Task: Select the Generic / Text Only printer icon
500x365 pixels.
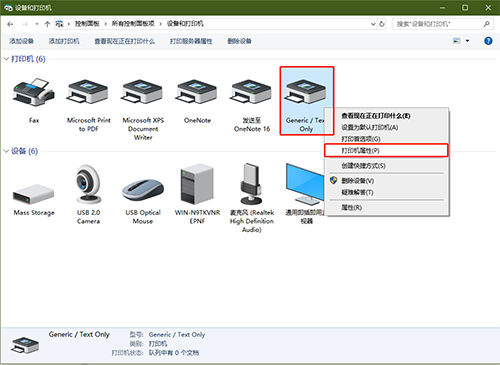Action: [305, 93]
